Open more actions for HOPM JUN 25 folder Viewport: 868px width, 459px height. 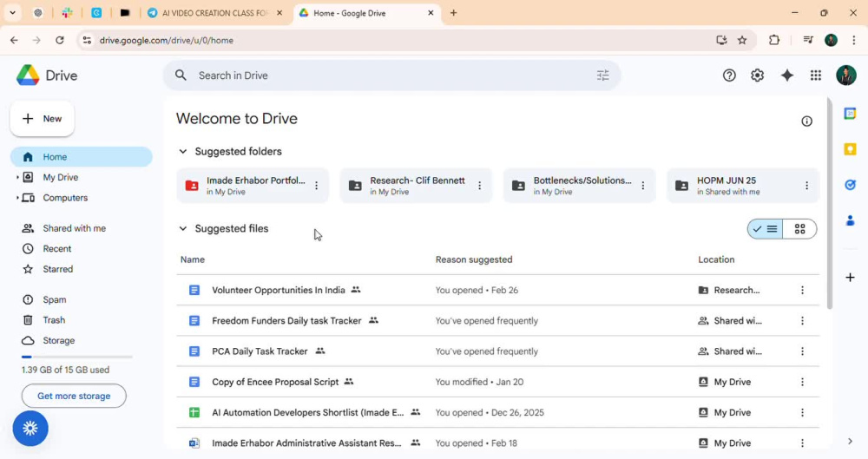click(806, 186)
